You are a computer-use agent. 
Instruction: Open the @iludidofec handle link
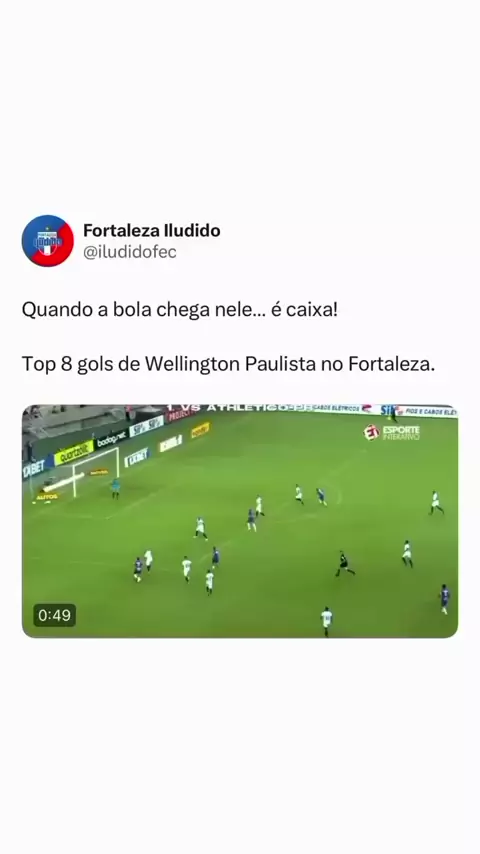point(130,252)
